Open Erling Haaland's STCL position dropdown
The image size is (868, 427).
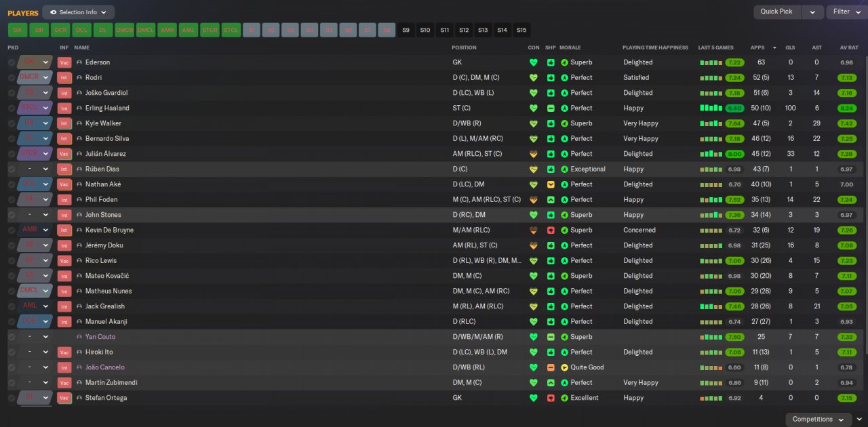tap(35, 108)
